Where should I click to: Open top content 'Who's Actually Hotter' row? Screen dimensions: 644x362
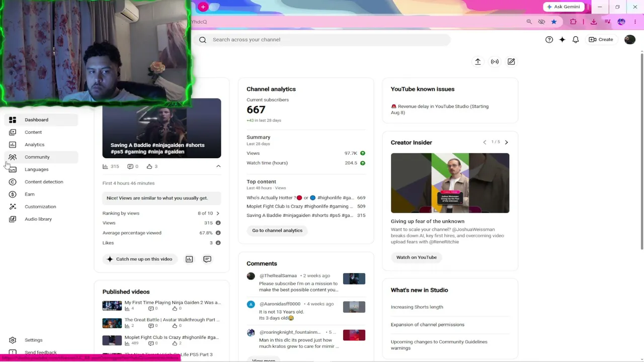click(x=306, y=198)
